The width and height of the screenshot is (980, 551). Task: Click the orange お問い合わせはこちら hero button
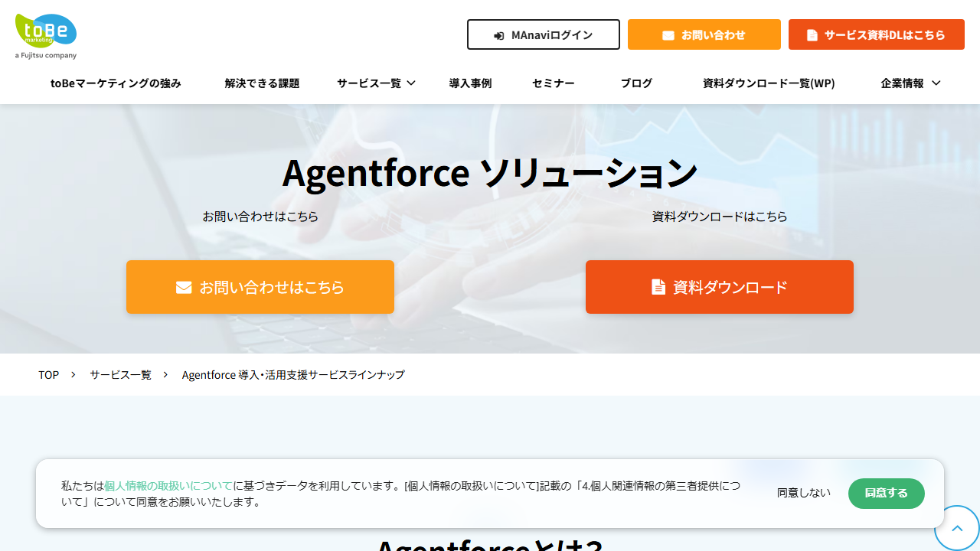(x=260, y=287)
